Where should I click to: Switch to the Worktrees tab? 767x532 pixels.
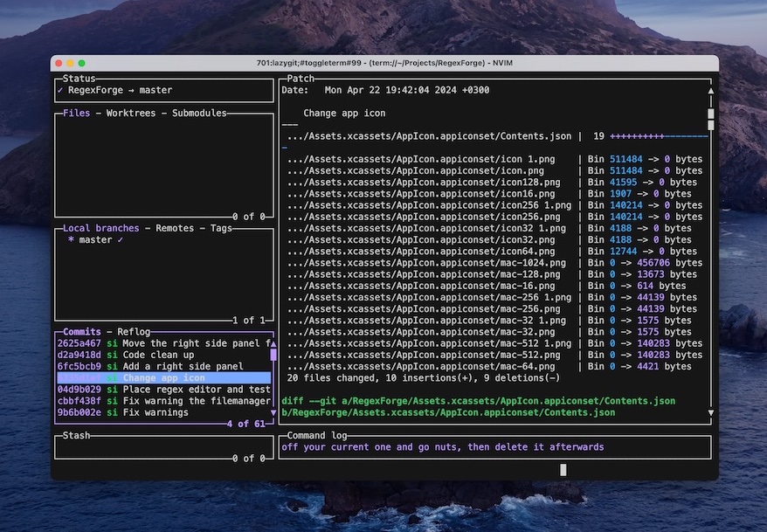coord(131,113)
